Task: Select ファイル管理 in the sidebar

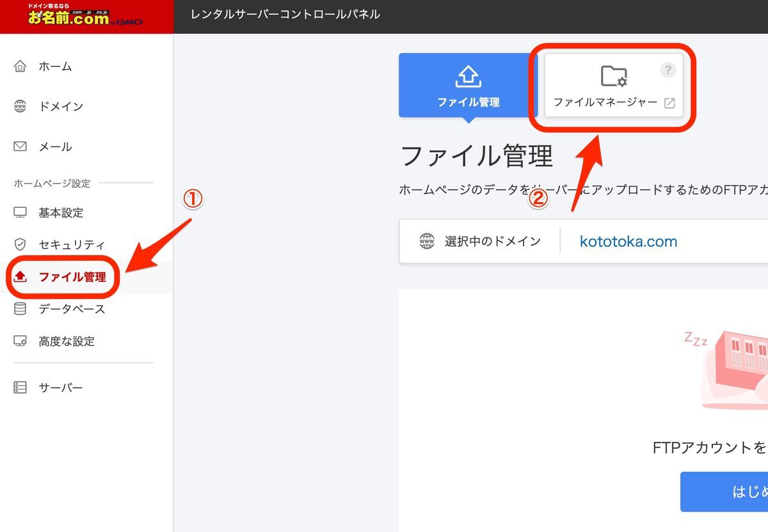Action: coord(72,277)
